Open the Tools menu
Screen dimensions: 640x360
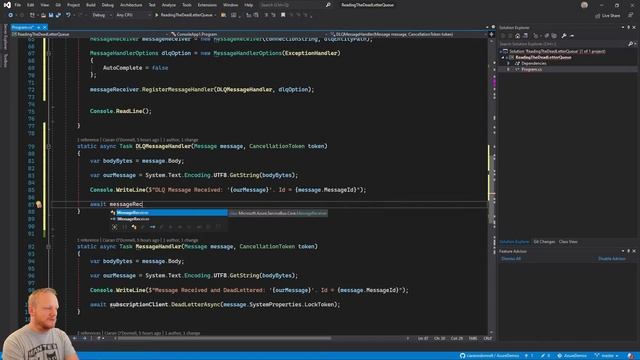pyautogui.click(x=187, y=5)
